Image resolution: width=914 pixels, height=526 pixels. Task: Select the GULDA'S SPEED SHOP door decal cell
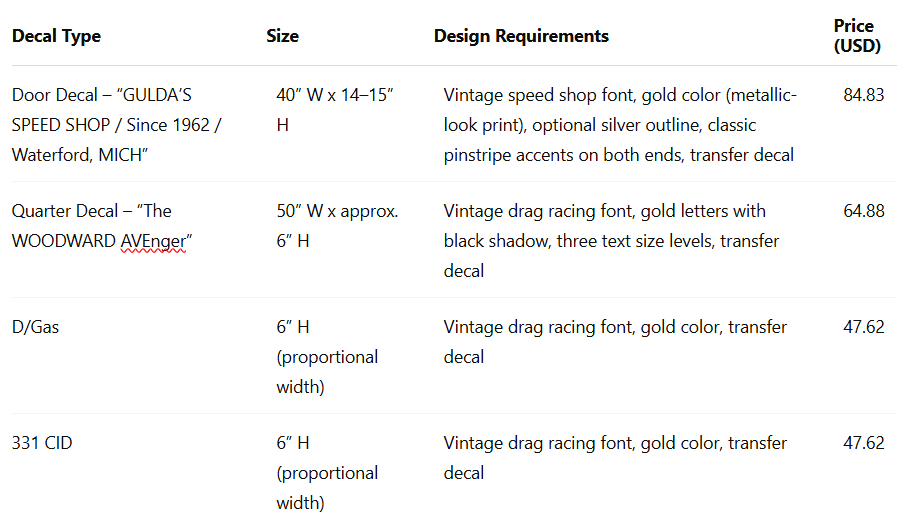117,125
